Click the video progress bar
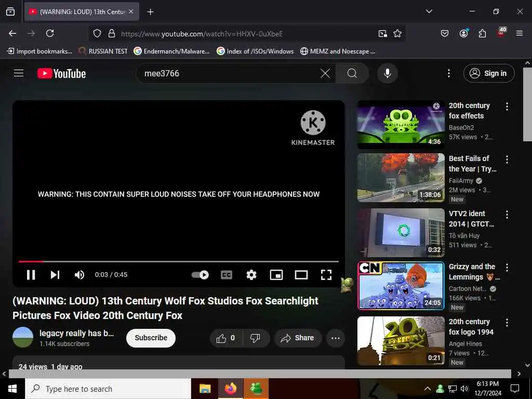532x399 pixels. (x=179, y=262)
